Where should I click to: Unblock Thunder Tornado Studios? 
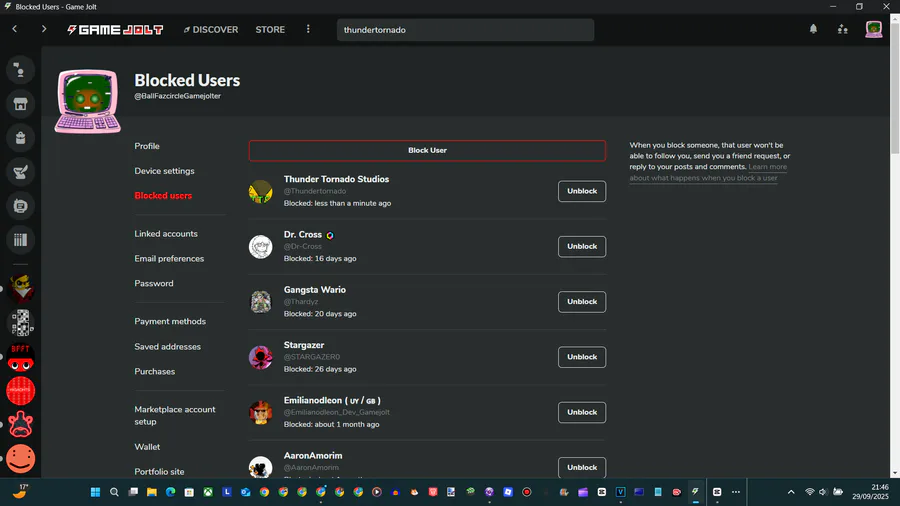click(581, 191)
